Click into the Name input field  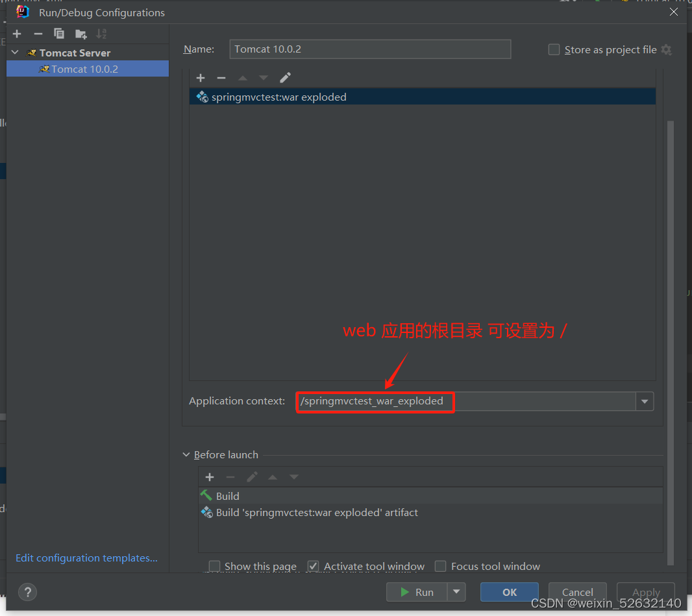(x=370, y=49)
